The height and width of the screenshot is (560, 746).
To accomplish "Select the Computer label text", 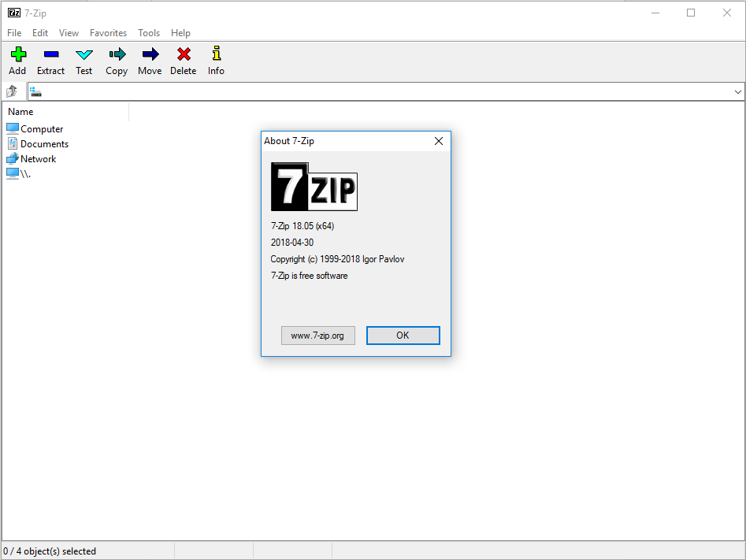I will pos(42,129).
